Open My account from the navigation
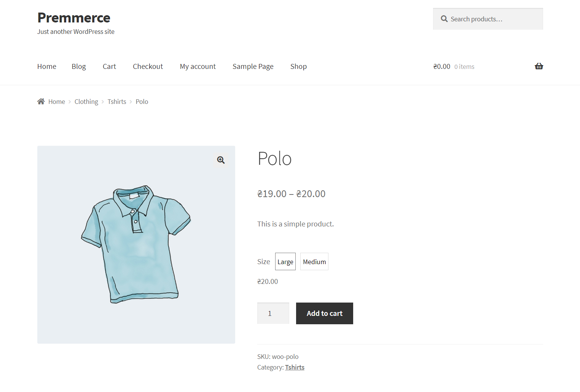This screenshot has width=580, height=392. [198, 66]
